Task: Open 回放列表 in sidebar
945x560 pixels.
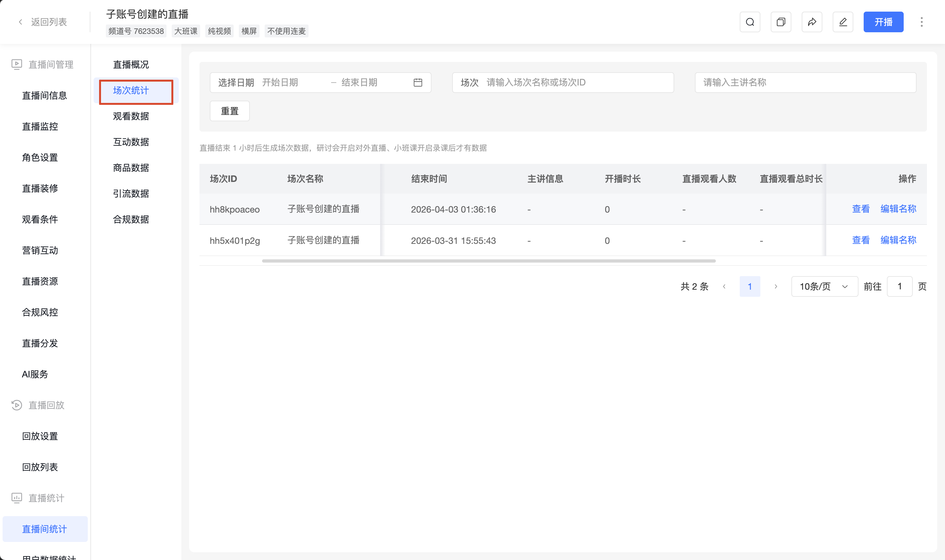Action: 40,467
